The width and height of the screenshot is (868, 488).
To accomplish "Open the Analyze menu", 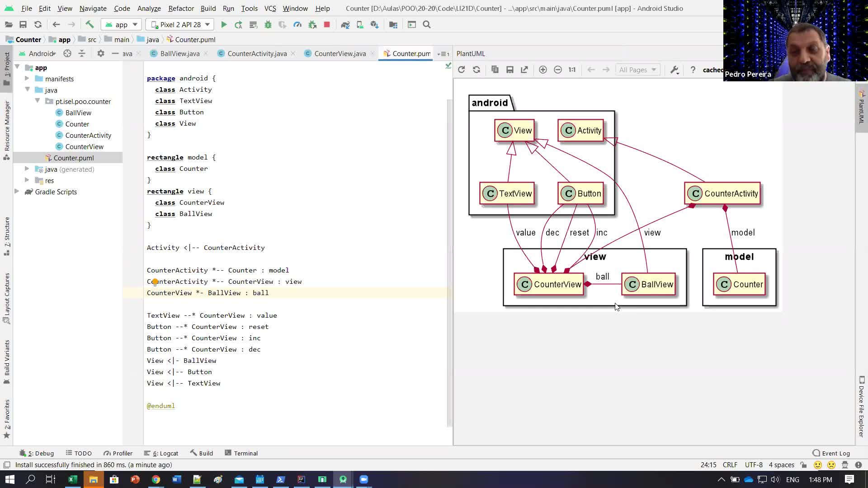I will tap(149, 8).
